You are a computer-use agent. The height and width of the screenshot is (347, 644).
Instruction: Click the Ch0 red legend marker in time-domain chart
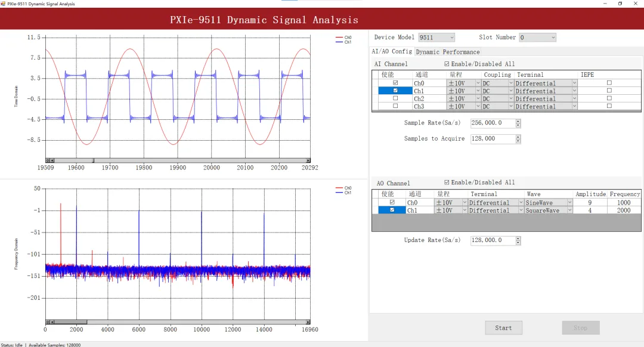coord(339,38)
